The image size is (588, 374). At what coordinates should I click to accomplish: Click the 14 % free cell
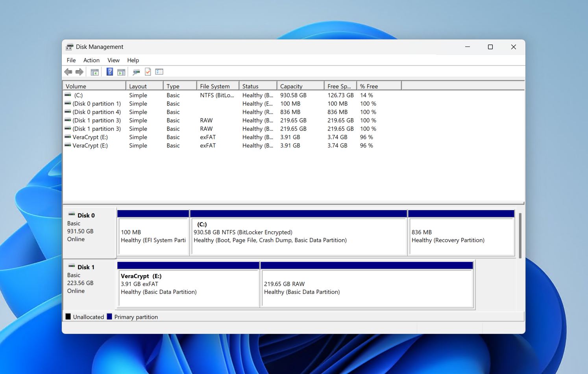pos(366,95)
